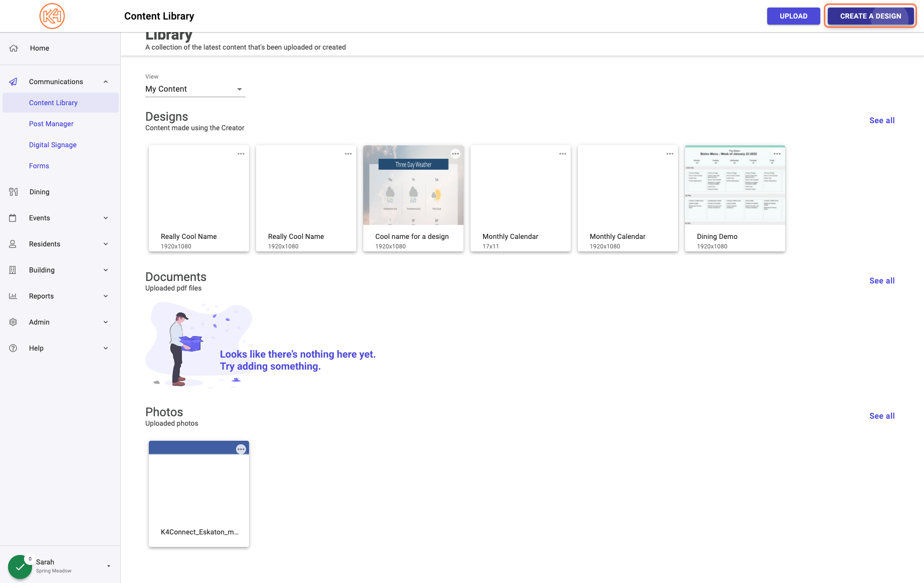Screen dimensions: 924x583
Task: See all Documents
Action: pyautogui.click(x=882, y=280)
